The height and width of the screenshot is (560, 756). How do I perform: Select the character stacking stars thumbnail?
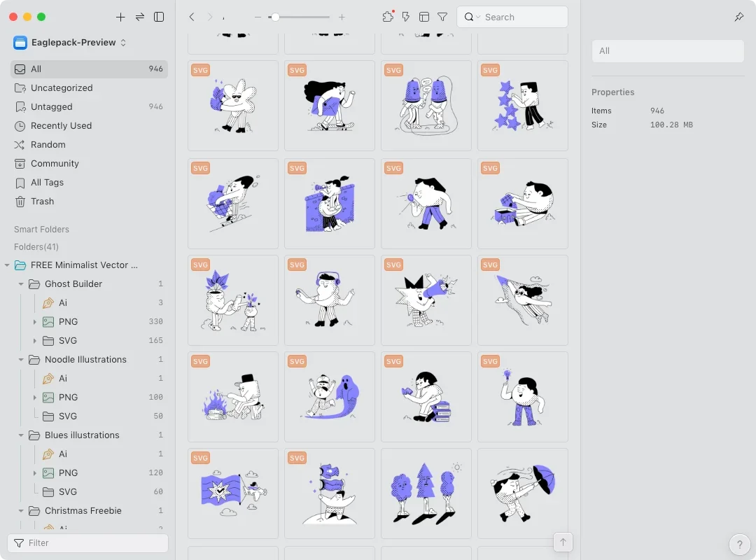coord(523,106)
